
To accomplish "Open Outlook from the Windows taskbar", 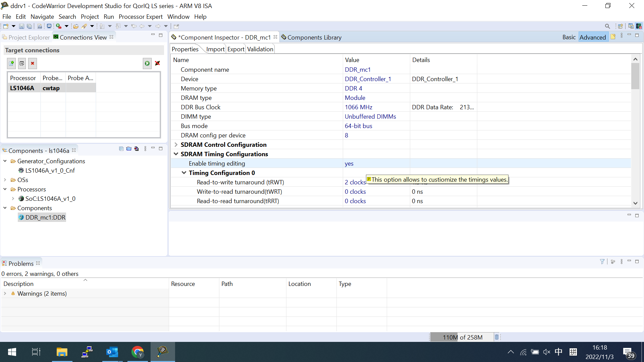I will point(112,352).
